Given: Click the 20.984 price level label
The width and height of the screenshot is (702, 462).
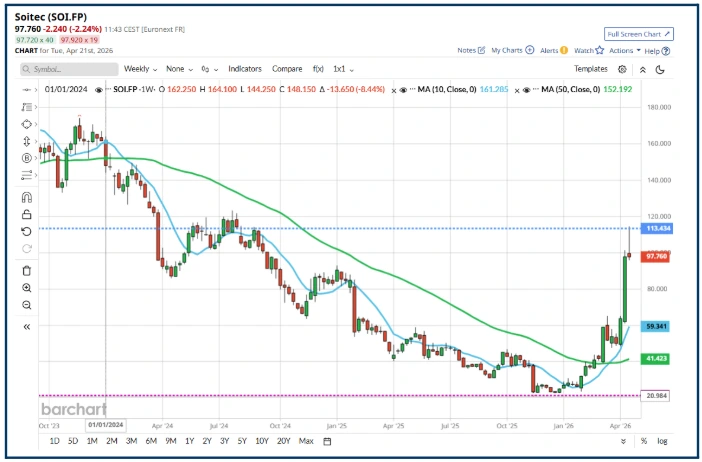Looking at the screenshot, I should tap(655, 396).
